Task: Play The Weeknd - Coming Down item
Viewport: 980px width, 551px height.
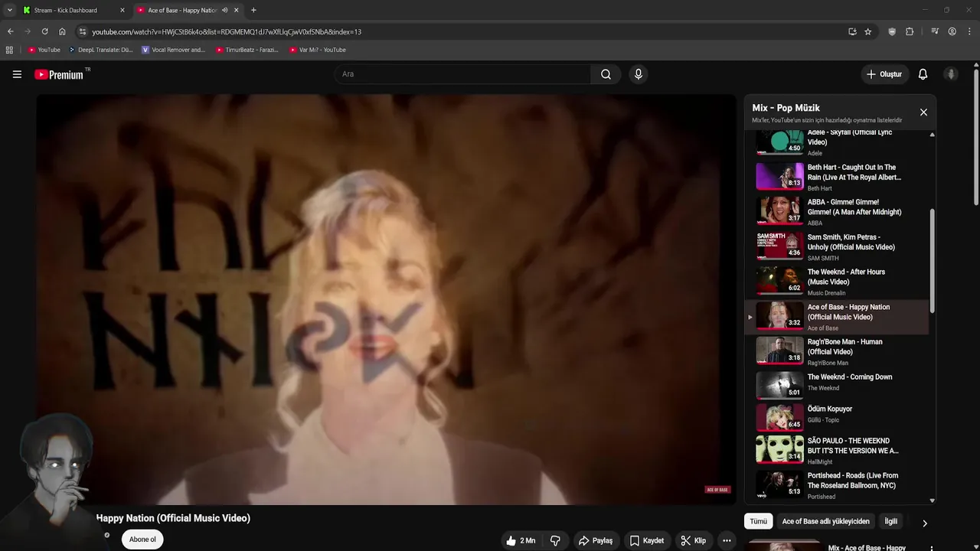Action: [838, 386]
